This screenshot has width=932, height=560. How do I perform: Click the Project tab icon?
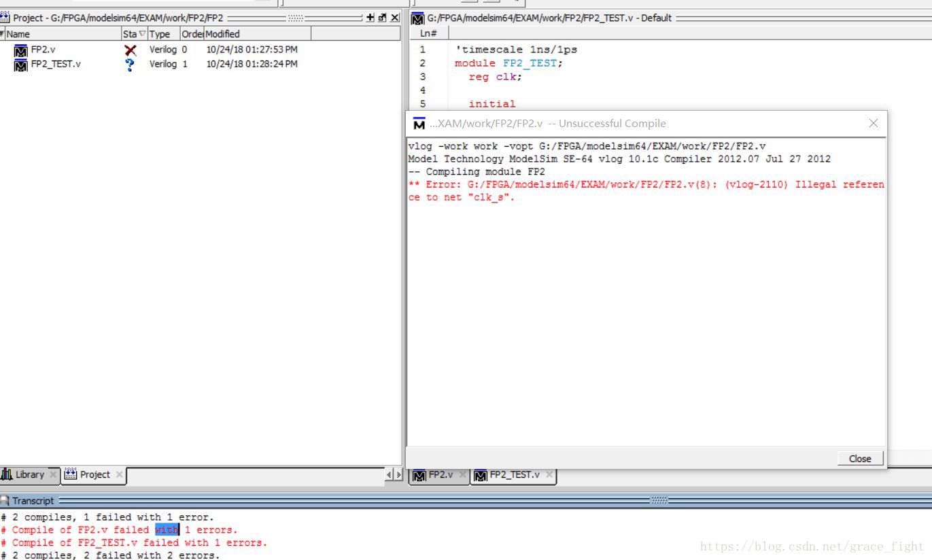pyautogui.click(x=71, y=474)
